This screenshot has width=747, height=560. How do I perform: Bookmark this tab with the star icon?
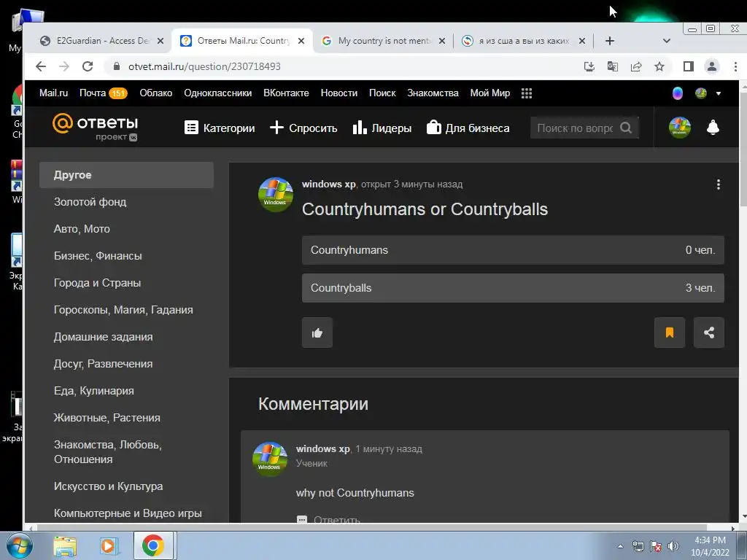(x=659, y=66)
